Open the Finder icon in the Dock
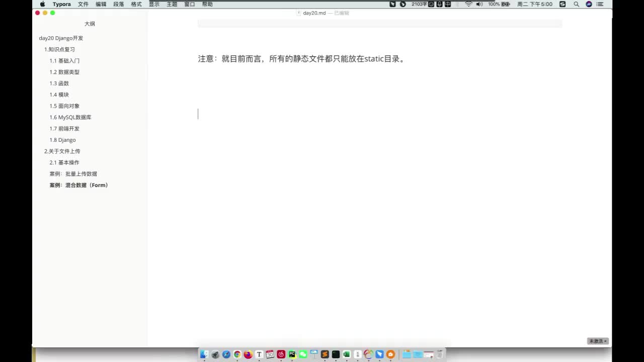The image size is (644, 362). tap(204, 354)
